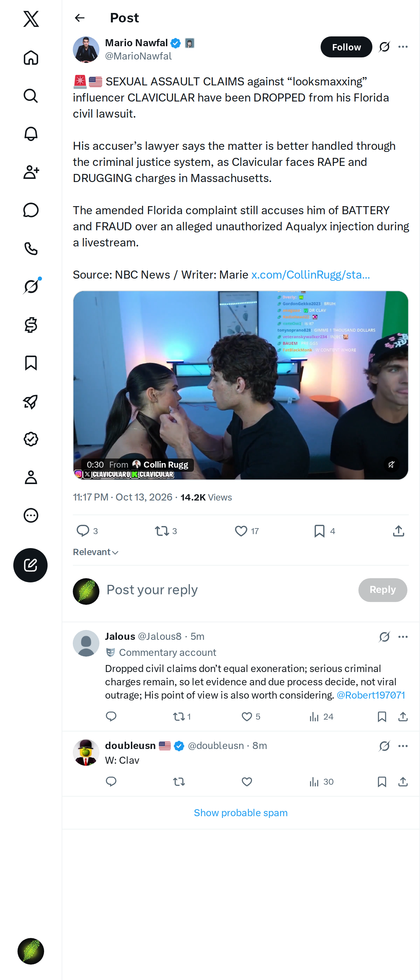Like the main post with 17 likes
420x980 pixels.
click(241, 531)
